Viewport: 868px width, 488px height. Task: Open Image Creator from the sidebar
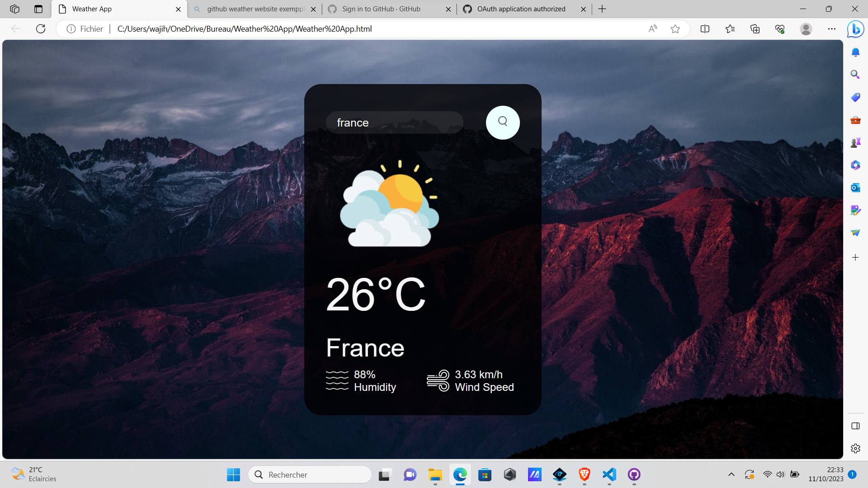tap(855, 210)
